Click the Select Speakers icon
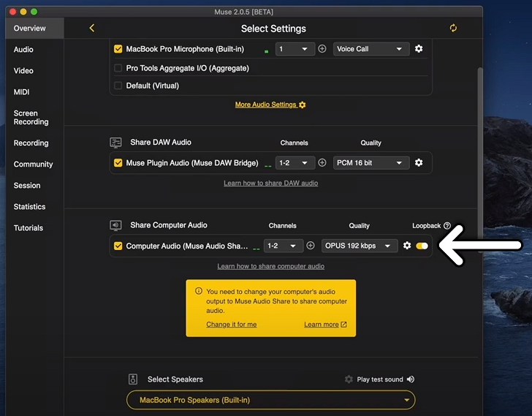This screenshot has width=532, height=416. pyautogui.click(x=133, y=379)
